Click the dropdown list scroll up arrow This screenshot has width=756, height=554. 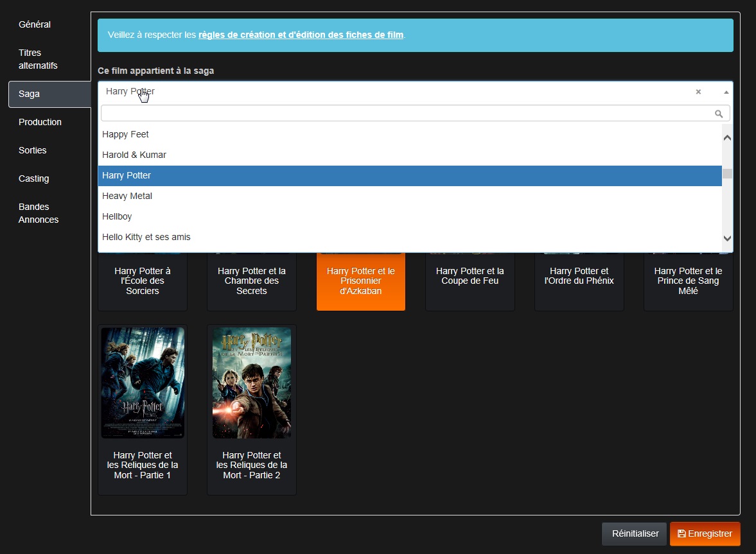click(x=727, y=138)
